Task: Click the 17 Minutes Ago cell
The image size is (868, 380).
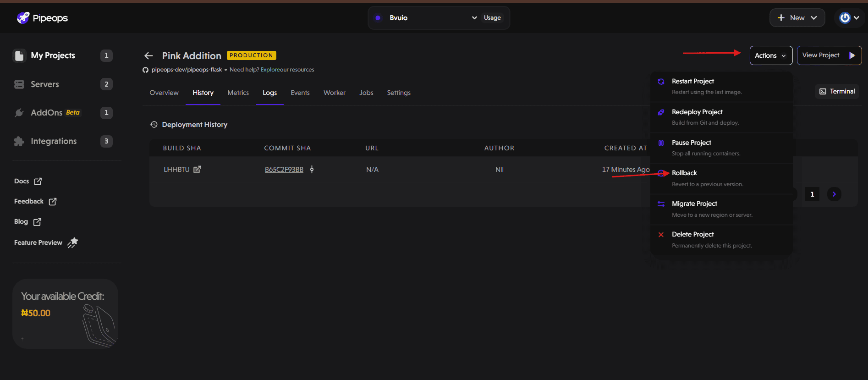Action: pyautogui.click(x=626, y=170)
